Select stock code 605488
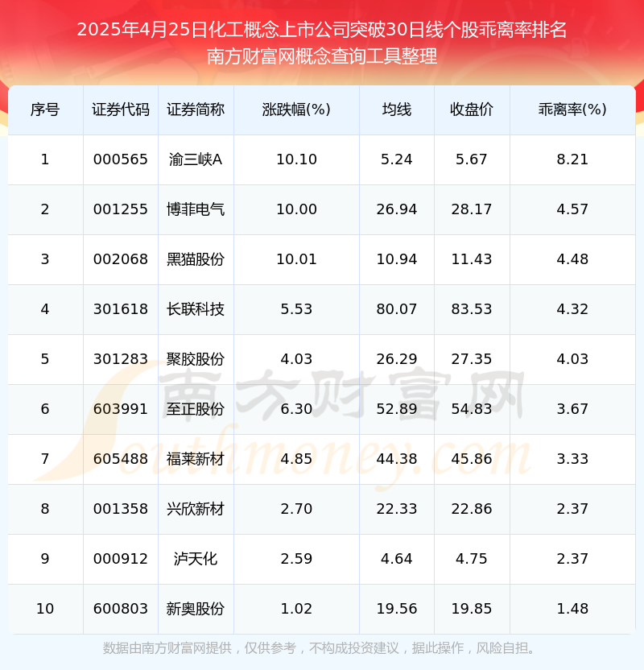 [x=121, y=459]
